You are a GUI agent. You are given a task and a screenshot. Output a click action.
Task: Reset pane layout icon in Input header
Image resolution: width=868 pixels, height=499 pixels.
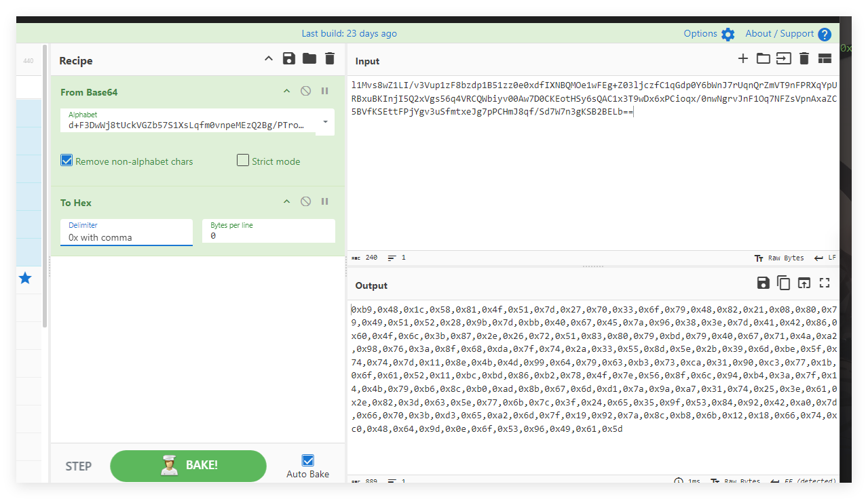(825, 59)
